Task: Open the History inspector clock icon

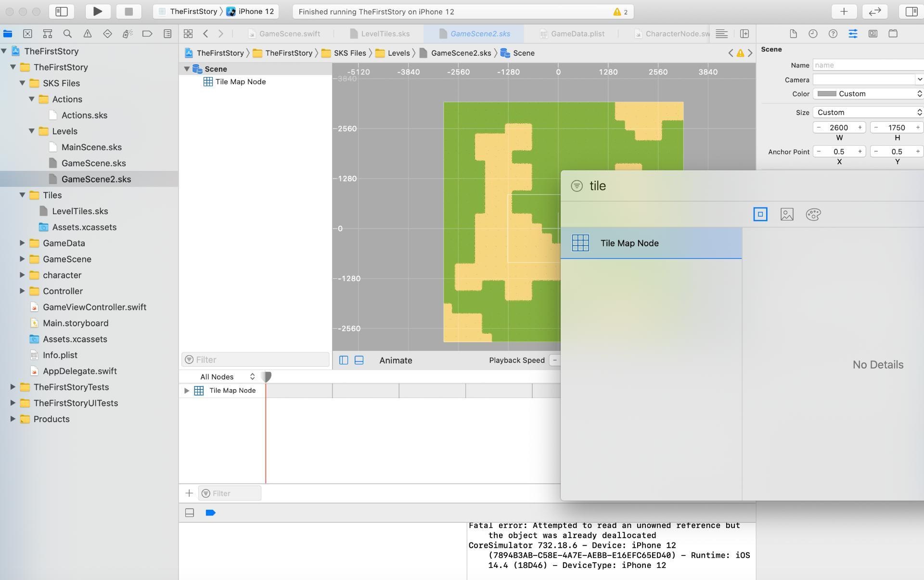Action: click(813, 34)
